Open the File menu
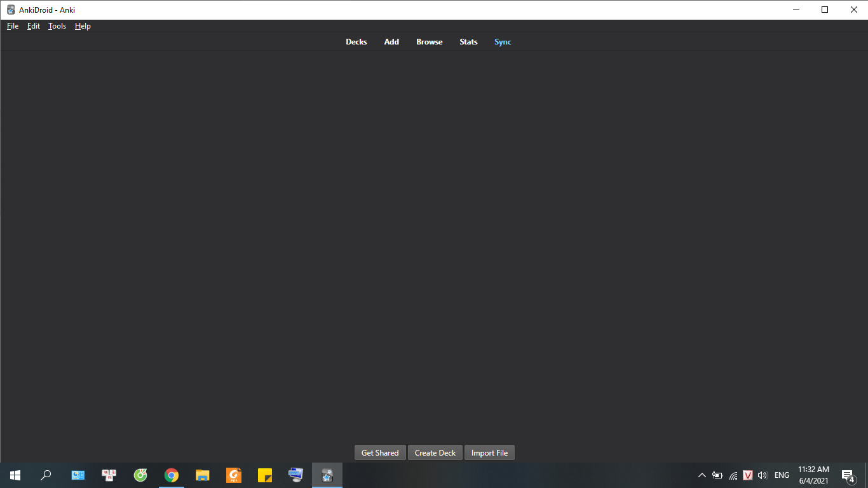This screenshot has width=868, height=488. point(13,26)
